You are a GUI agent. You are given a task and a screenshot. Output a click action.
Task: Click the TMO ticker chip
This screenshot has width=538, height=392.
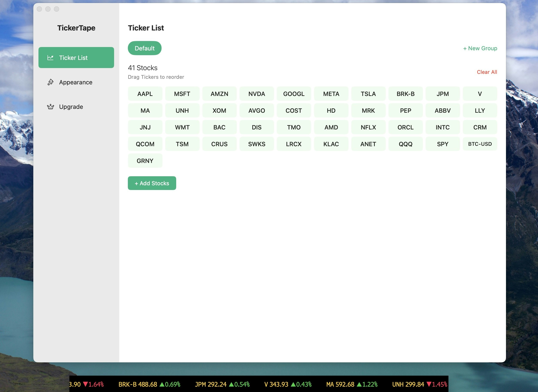click(x=294, y=127)
